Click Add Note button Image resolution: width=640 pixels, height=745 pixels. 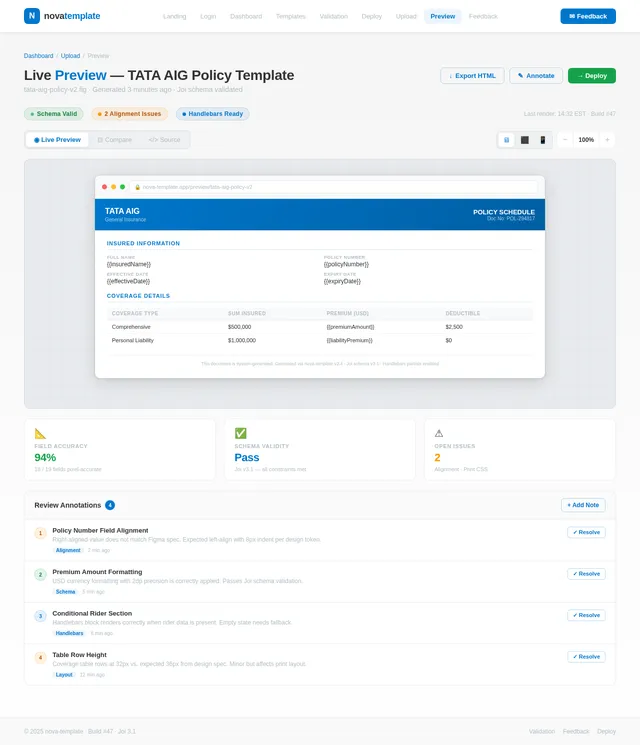pyautogui.click(x=583, y=505)
